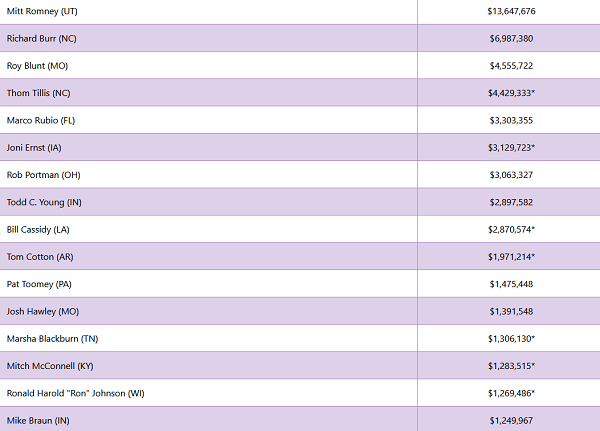Select Thom Tillis (NC) name
The width and height of the screenshot is (600, 431).
tap(38, 93)
